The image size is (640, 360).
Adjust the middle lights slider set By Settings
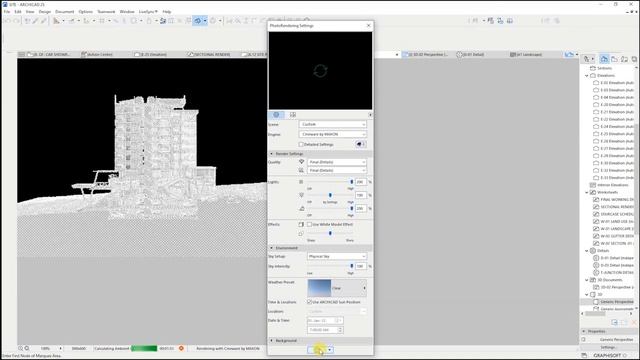(330, 195)
